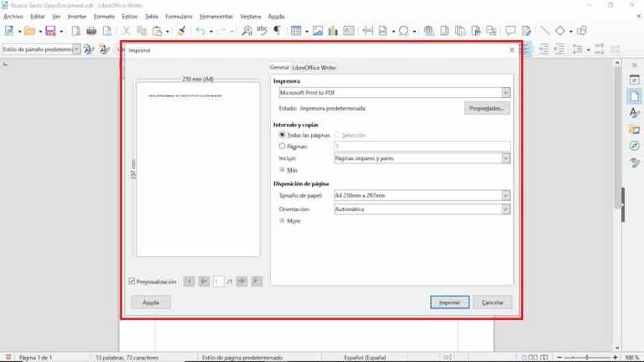
Task: Open the Tamaño de papel dropdown
Action: (x=422, y=195)
